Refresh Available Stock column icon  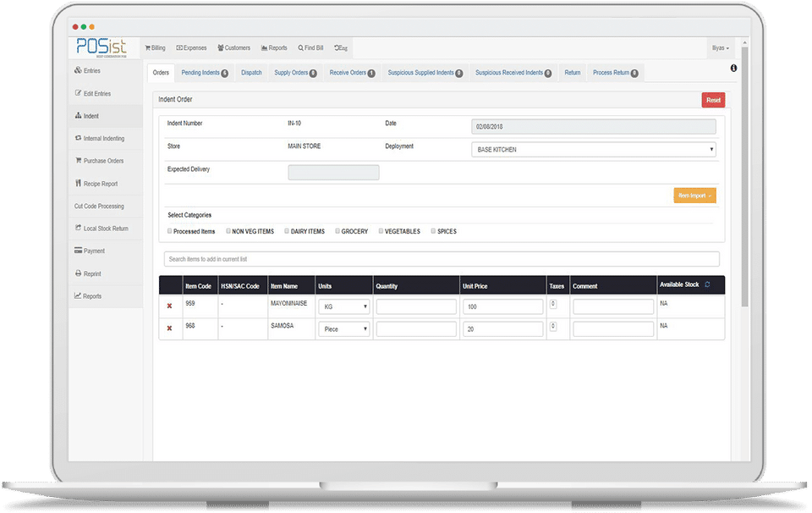[x=707, y=284]
